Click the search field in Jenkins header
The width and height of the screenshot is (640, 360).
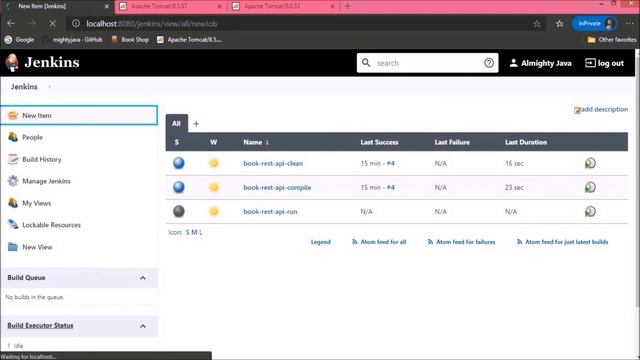[427, 63]
